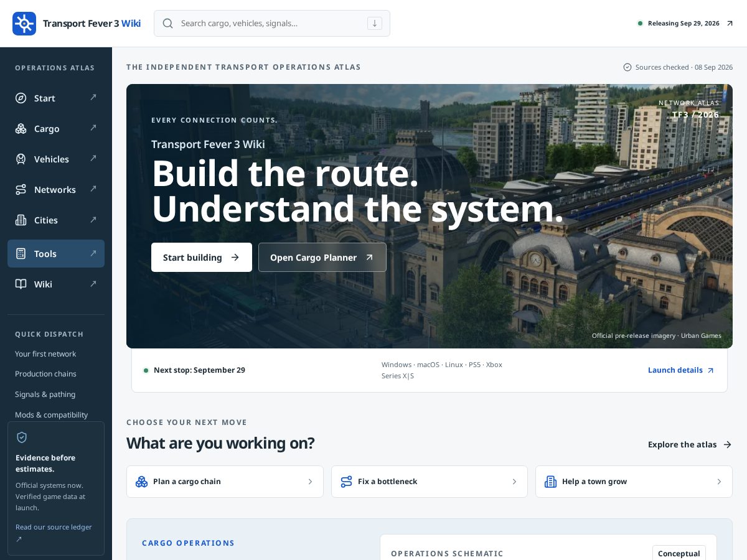The width and height of the screenshot is (747, 560).
Task: Click the arrow icon beside Tools
Action: coord(93,253)
